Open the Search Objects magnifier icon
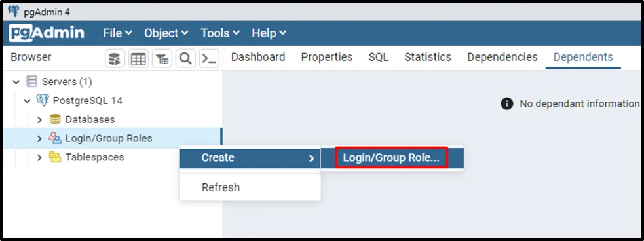644x241 pixels. click(185, 59)
